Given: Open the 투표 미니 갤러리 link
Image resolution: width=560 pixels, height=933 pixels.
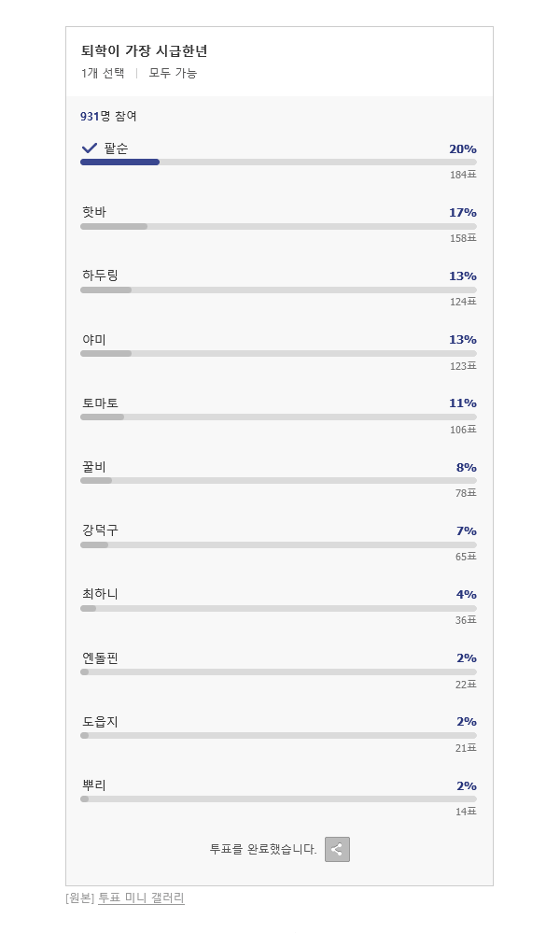Looking at the screenshot, I should pos(141,898).
